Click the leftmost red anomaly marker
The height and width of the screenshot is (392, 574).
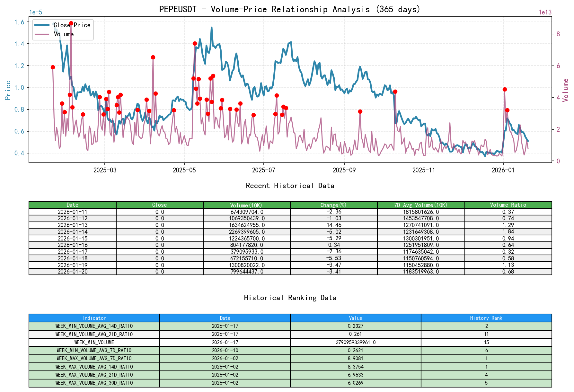coord(52,67)
